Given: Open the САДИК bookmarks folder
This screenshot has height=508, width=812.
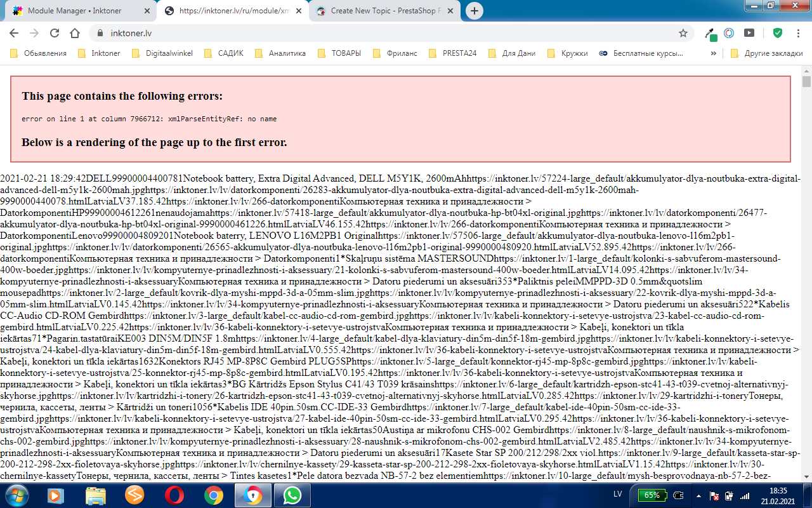Looking at the screenshot, I should click(x=223, y=53).
